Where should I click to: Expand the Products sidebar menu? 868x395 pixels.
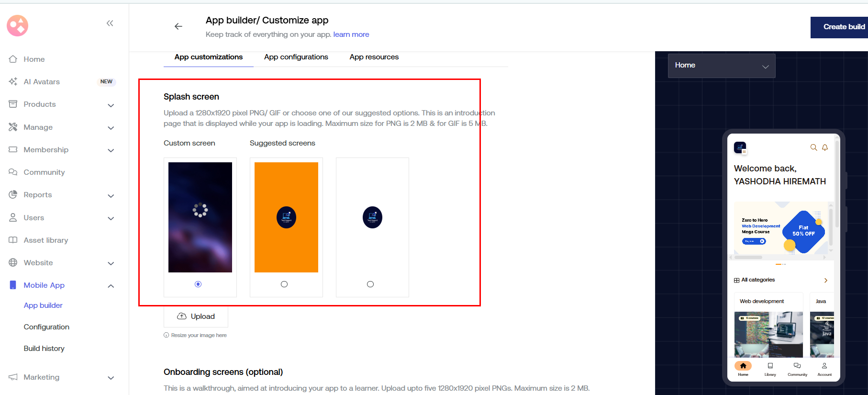[111, 105]
